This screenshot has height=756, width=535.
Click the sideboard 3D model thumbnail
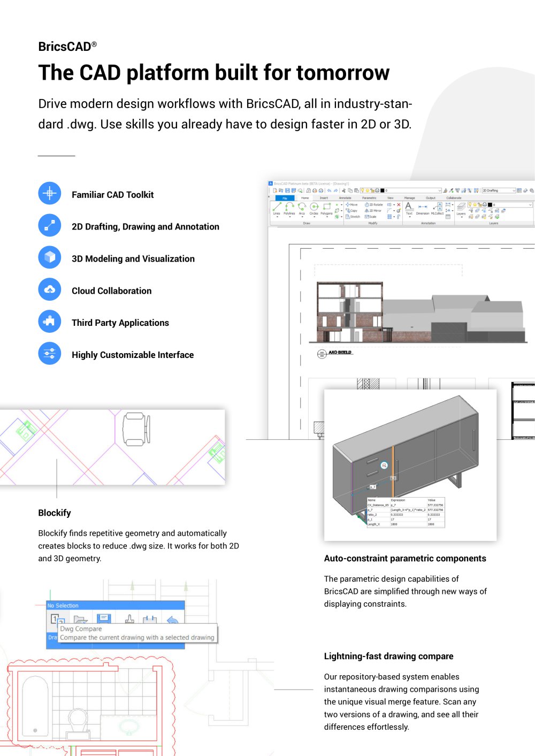point(410,465)
